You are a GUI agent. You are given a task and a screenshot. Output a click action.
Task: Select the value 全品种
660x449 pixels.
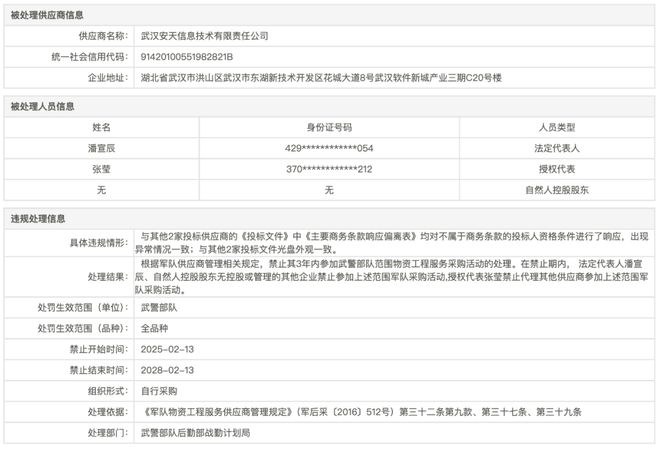pyautogui.click(x=154, y=329)
